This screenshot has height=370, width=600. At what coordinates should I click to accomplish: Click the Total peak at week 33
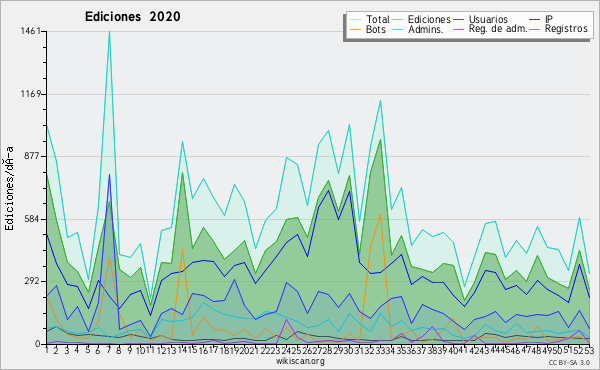380,101
